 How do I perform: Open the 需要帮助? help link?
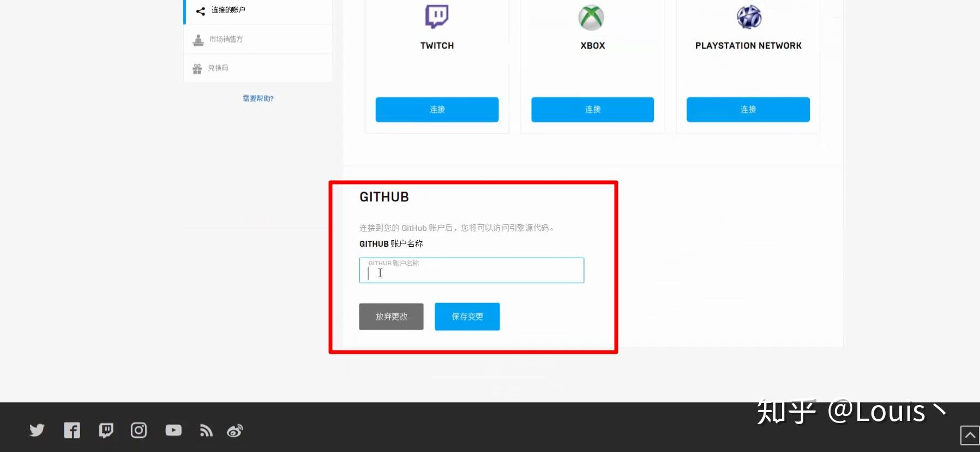(x=258, y=98)
